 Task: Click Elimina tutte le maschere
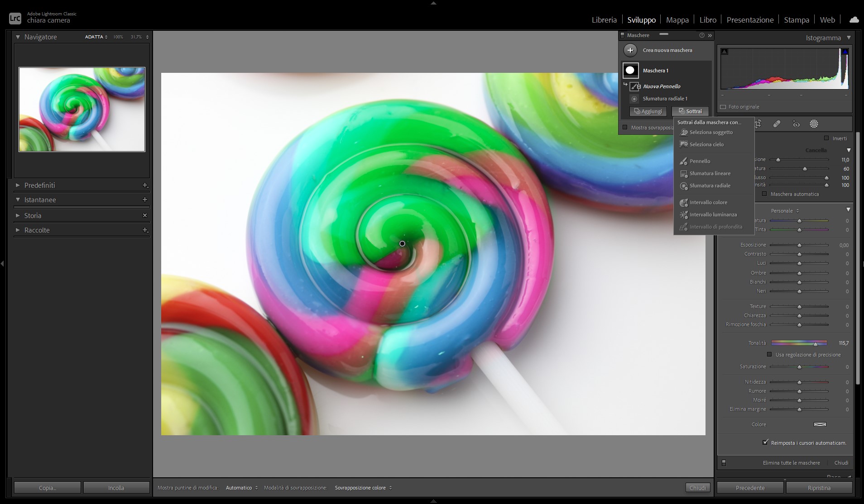(x=791, y=463)
